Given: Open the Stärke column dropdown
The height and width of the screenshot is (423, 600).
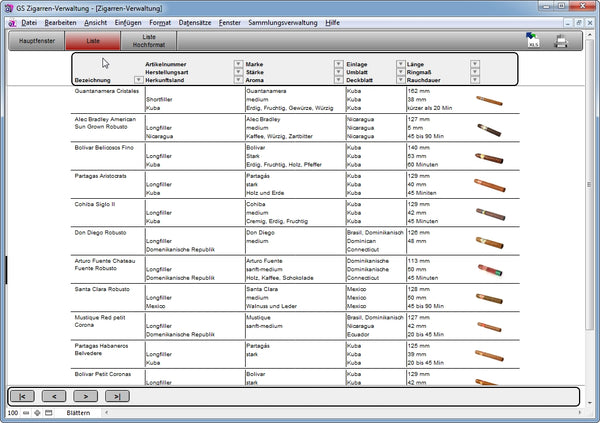Looking at the screenshot, I should pos(338,72).
